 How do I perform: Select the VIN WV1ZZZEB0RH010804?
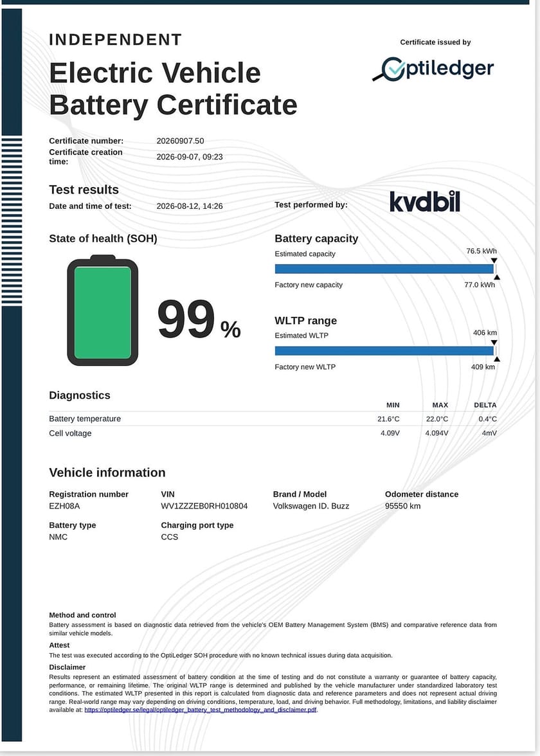[204, 507]
